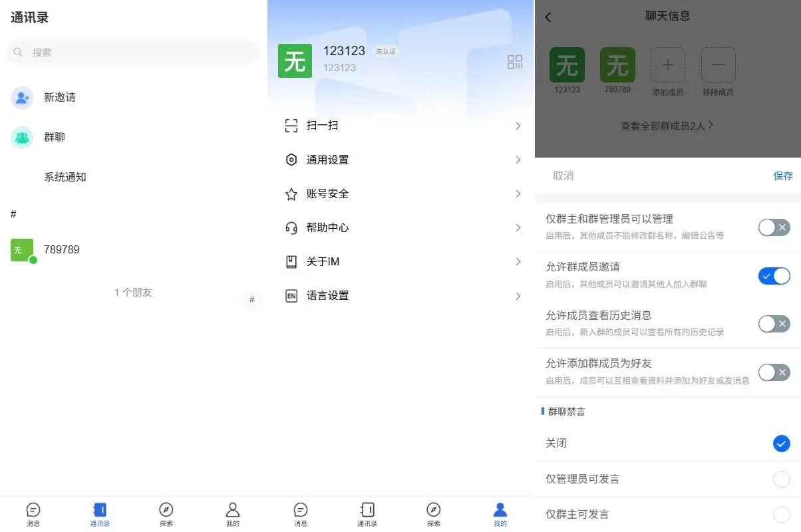Open the QR code icon on profile
This screenshot has width=801, height=532.
(x=514, y=63)
